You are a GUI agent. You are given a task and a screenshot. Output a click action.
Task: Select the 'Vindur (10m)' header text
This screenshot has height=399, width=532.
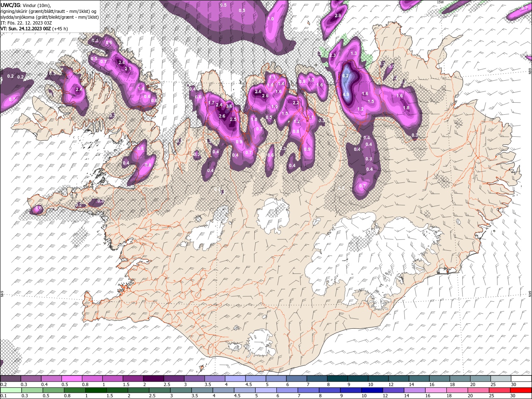[x=37, y=5]
